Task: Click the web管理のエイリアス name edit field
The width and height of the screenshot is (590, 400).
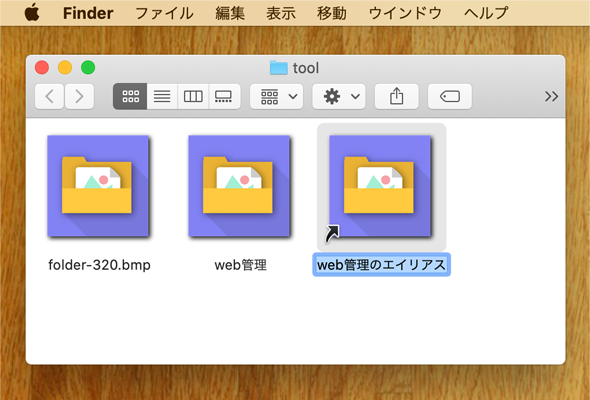Action: [382, 265]
